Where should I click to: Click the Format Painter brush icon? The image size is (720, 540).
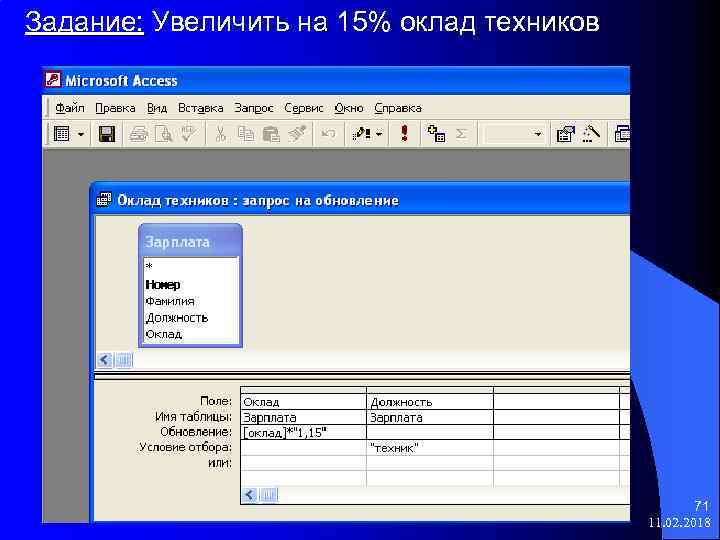pyautogui.click(x=297, y=134)
